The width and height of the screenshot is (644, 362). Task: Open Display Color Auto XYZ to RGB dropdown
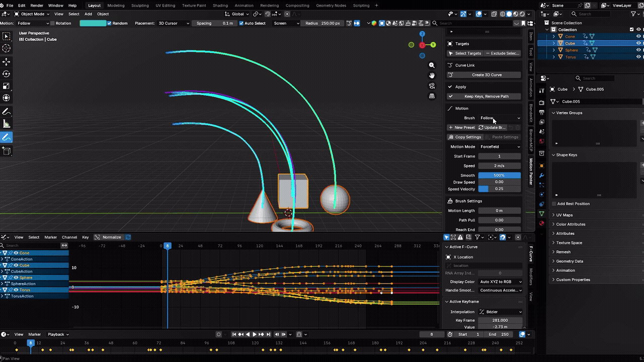tap(500, 282)
